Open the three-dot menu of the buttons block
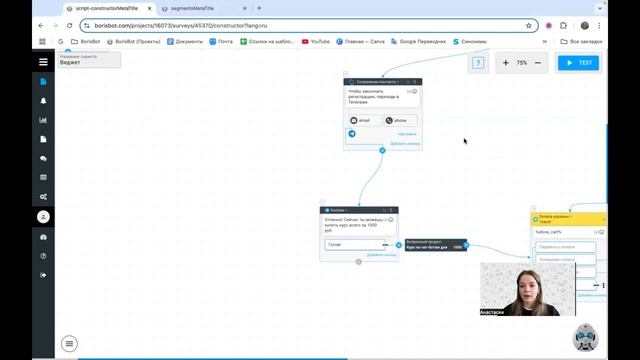This screenshot has width=640, height=360. point(391,210)
